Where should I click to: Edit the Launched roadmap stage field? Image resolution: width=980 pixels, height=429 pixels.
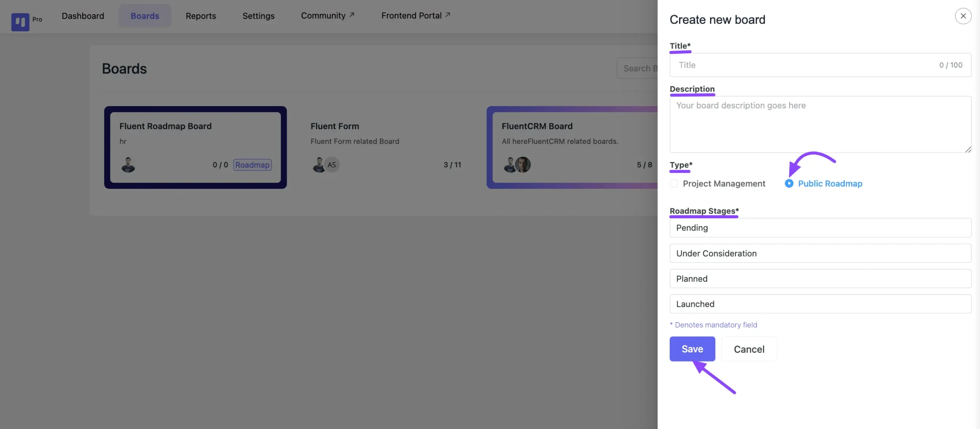(820, 304)
